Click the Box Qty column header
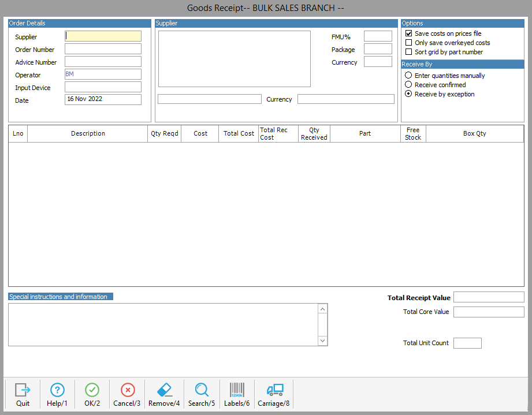This screenshot has height=415, width=532. (475, 133)
